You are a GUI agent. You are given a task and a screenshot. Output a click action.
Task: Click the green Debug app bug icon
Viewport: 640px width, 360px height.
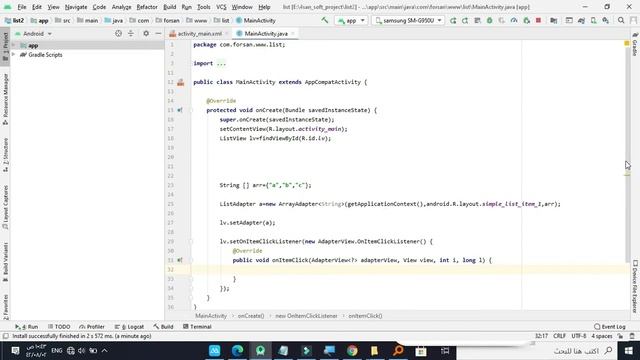489,20
